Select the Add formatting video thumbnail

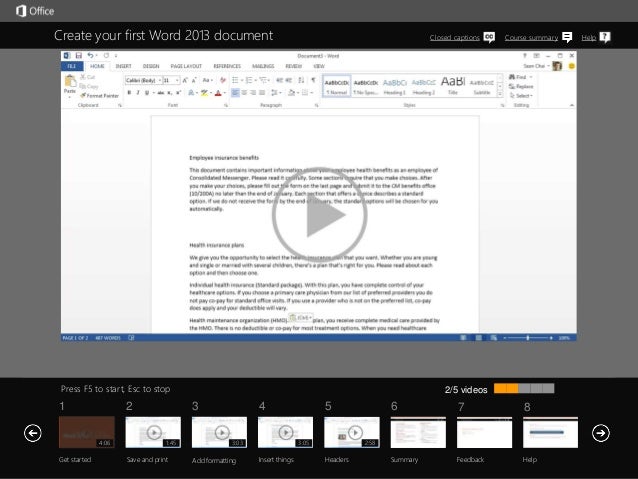point(219,432)
